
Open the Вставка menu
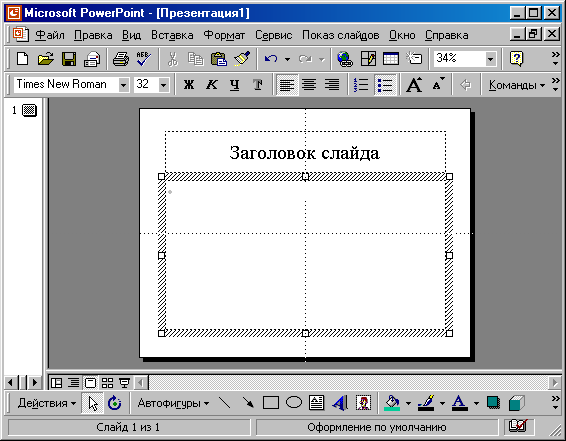pyautogui.click(x=172, y=35)
